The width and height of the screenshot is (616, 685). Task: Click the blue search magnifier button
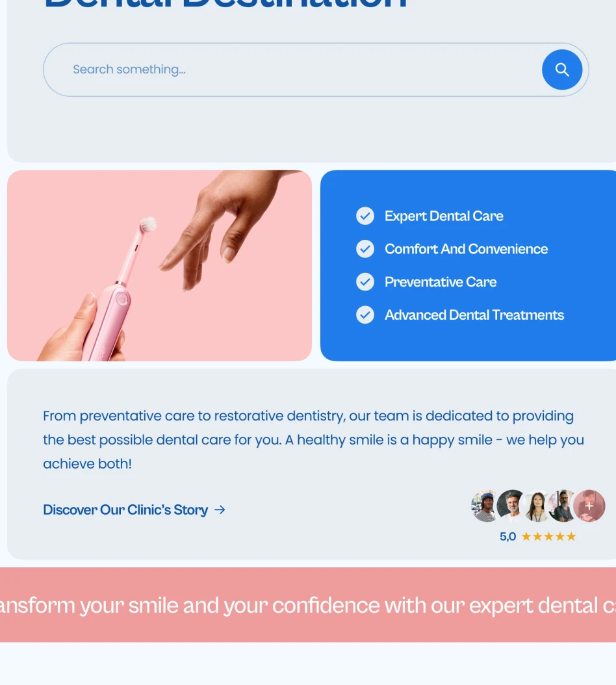tap(562, 70)
